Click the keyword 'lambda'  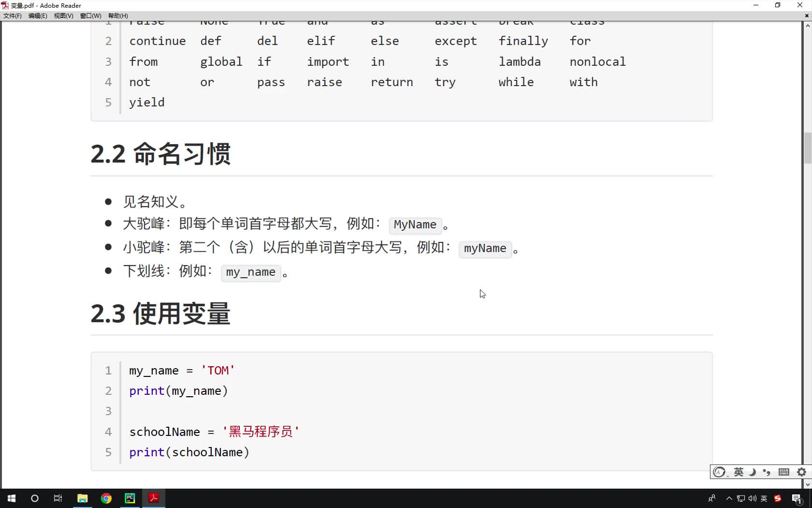tap(520, 61)
